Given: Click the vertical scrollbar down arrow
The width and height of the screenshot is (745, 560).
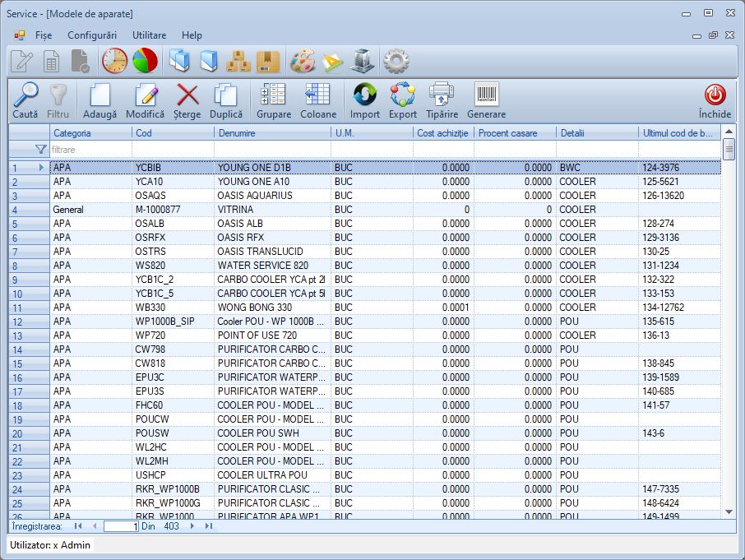Looking at the screenshot, I should [729, 511].
